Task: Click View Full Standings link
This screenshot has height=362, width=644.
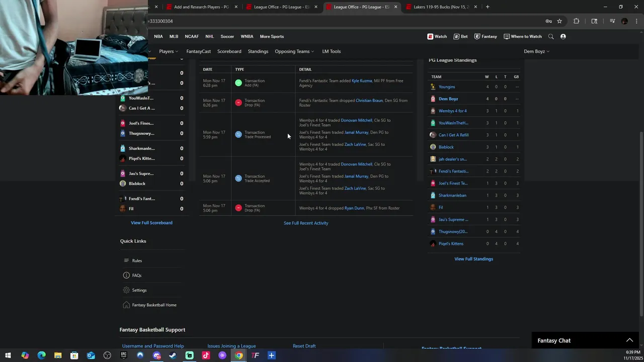Action: 473,259
